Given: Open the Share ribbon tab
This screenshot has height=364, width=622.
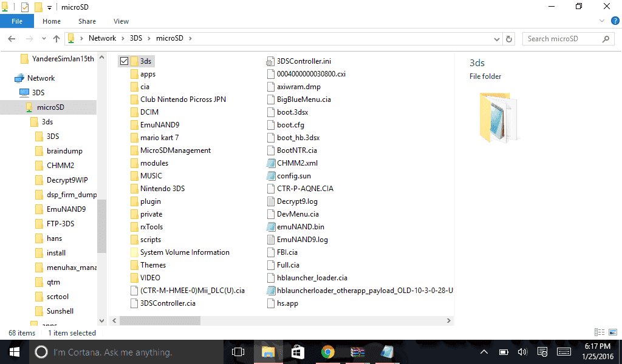Looking at the screenshot, I should point(87,21).
